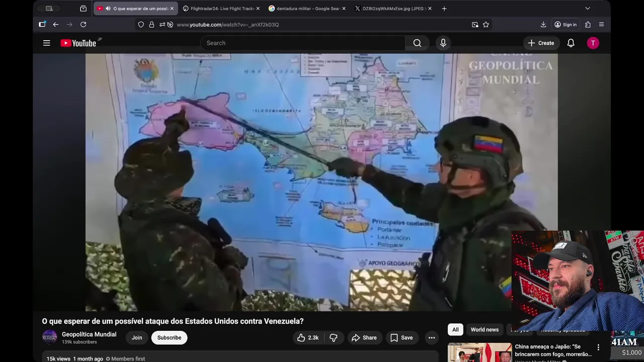
Task: Open a new browser tab
Action: click(x=444, y=9)
